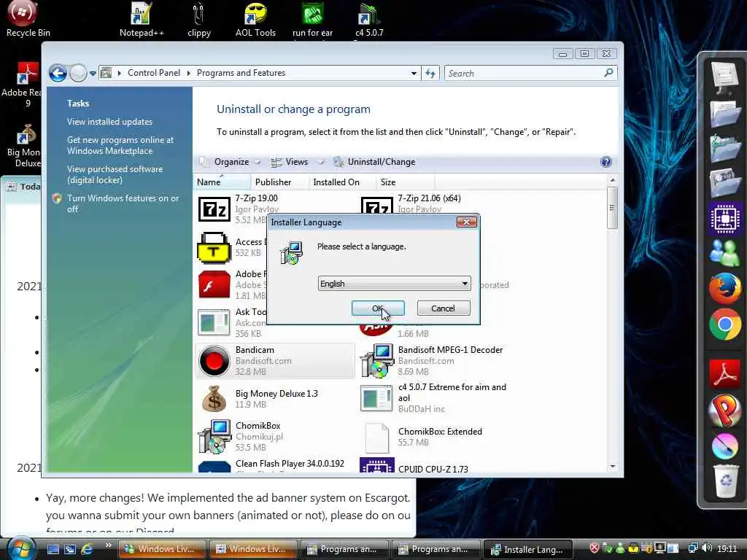Select Programs and Features breadcrumb

[x=241, y=73]
